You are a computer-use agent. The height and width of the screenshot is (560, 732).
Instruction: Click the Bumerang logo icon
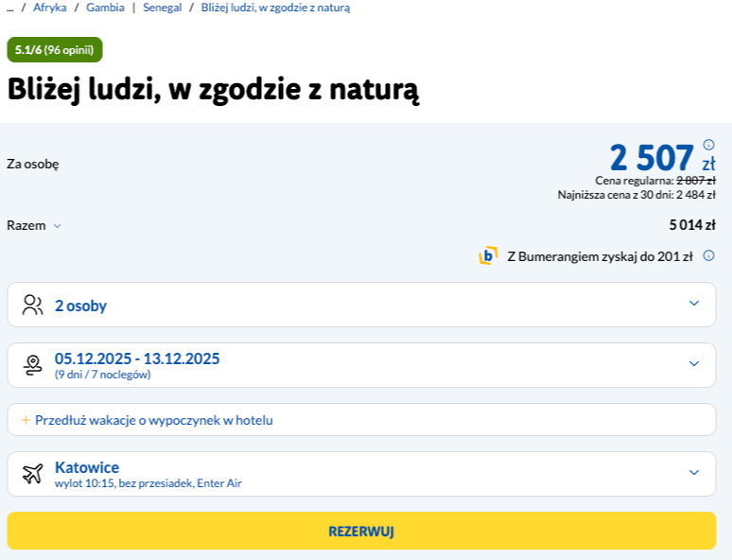(488, 255)
